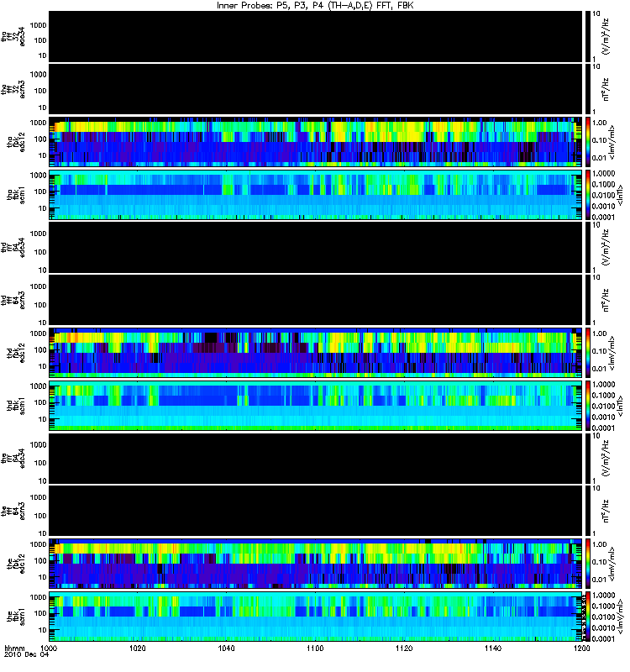Click the 1100 time axis tick label
This screenshot has width=630, height=672.
pos(315,648)
